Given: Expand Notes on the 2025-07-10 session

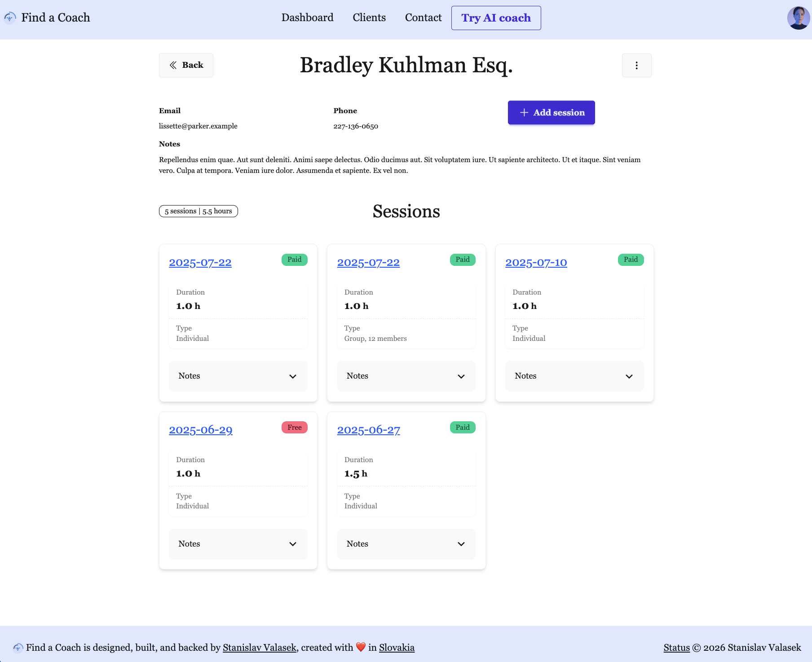Looking at the screenshot, I should [574, 376].
